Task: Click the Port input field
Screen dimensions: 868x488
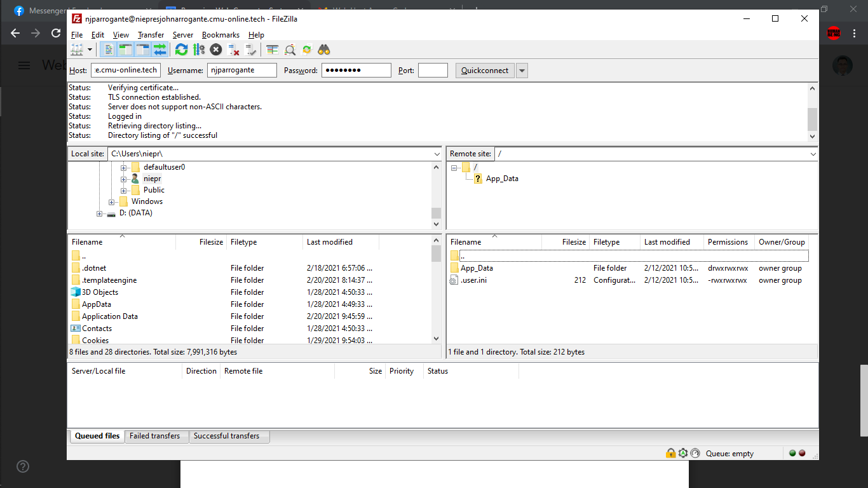Action: 433,71
